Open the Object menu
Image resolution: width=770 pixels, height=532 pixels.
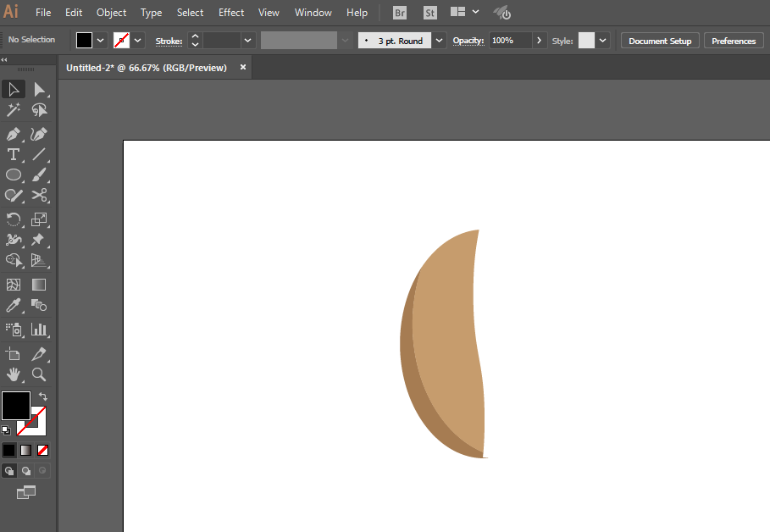[112, 13]
